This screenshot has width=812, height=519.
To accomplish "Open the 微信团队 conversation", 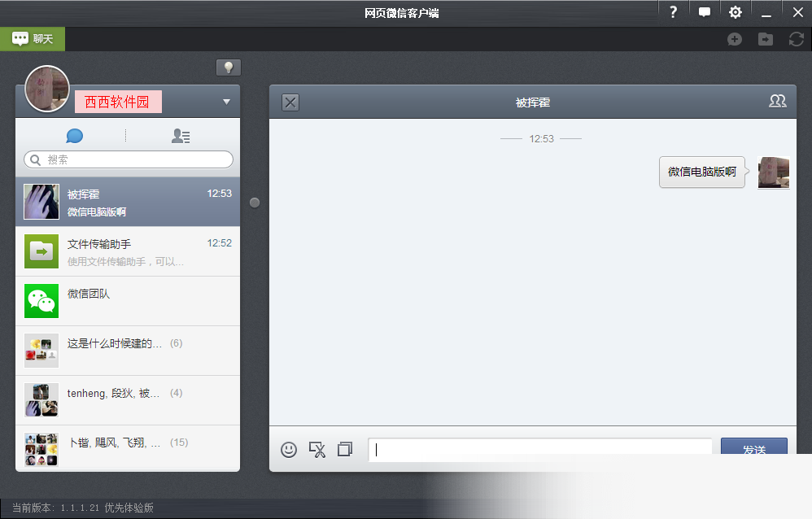I will (128, 302).
